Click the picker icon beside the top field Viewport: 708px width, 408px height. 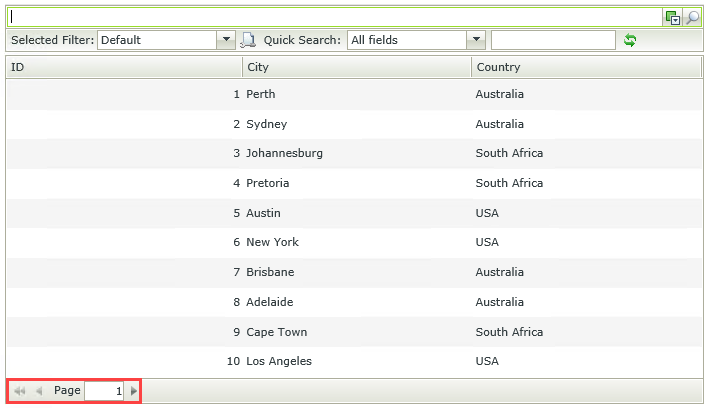pos(673,17)
